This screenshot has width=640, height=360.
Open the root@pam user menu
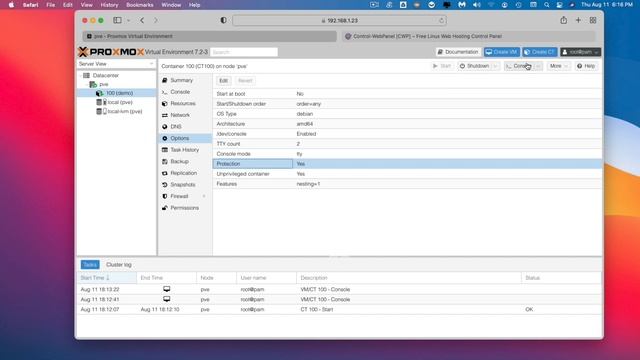[x=580, y=52]
